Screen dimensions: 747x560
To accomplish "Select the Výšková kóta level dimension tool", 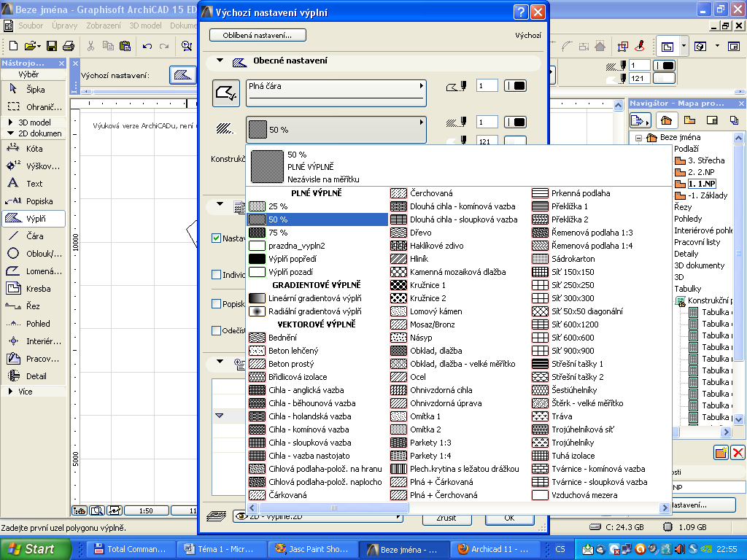I will (x=34, y=166).
